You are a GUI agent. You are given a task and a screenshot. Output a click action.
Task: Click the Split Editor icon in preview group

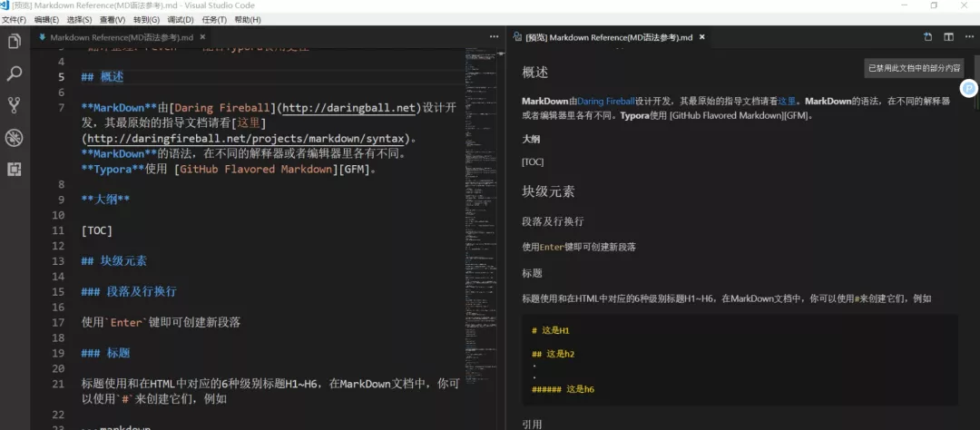click(949, 37)
